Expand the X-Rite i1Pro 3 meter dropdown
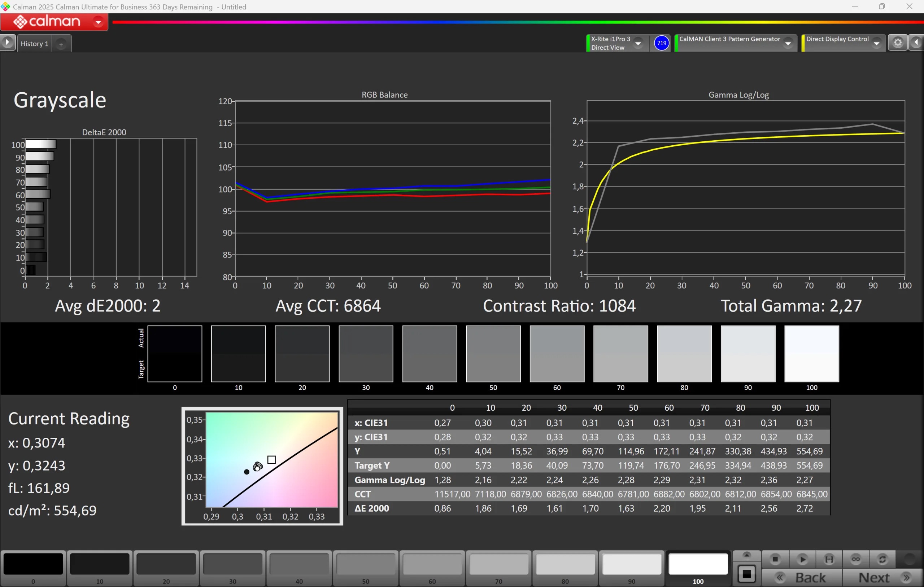The image size is (924, 587). click(638, 43)
